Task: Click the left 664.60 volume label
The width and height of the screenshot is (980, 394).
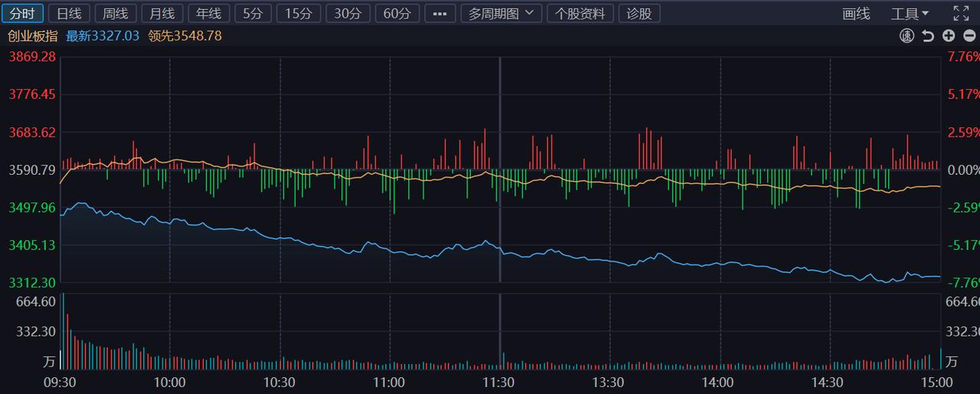Action: click(35, 301)
